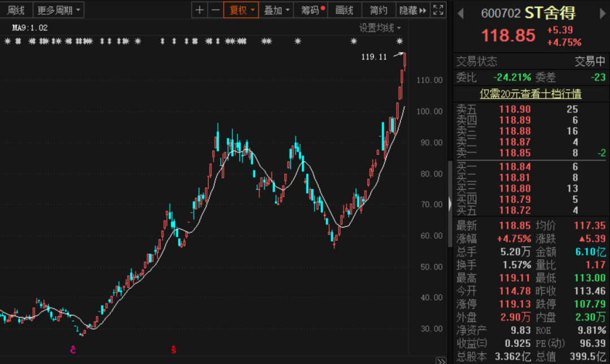610x364 pixels.
Task: Select the 周线 weekly chart tab
Action: [16, 10]
